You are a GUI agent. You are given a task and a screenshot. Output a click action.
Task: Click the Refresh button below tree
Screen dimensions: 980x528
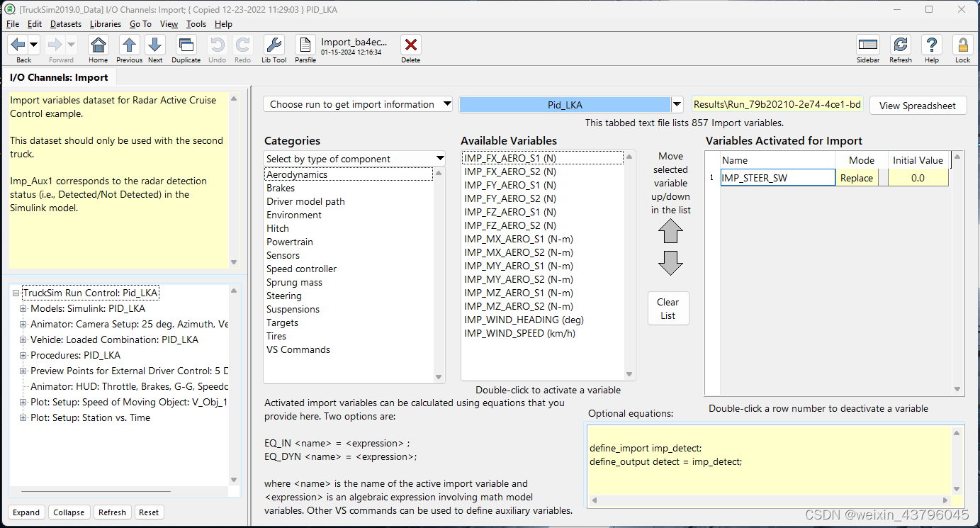click(112, 512)
